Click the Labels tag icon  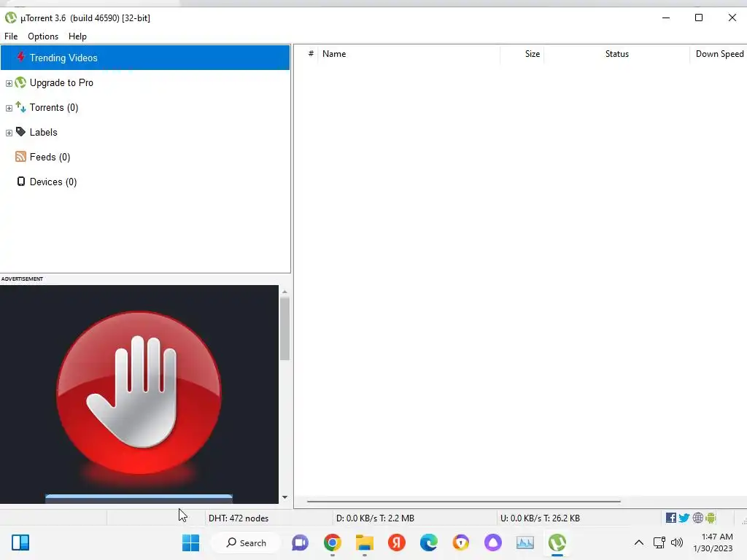[x=20, y=131]
